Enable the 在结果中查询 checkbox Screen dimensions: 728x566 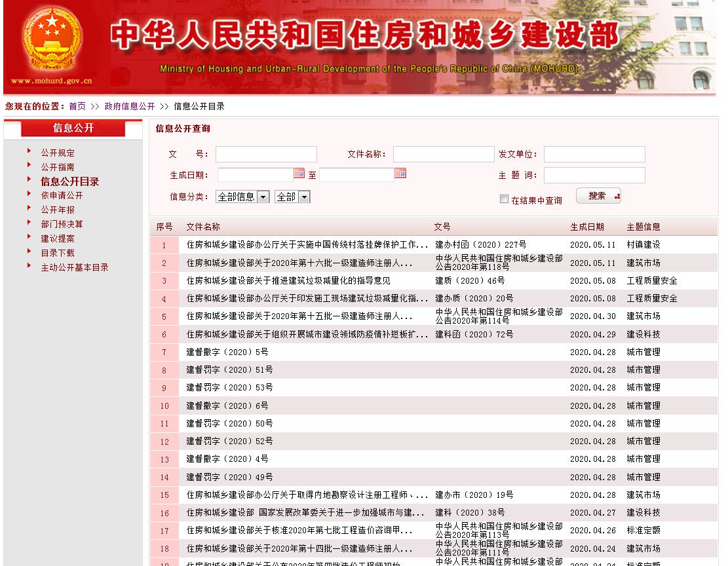[504, 199]
